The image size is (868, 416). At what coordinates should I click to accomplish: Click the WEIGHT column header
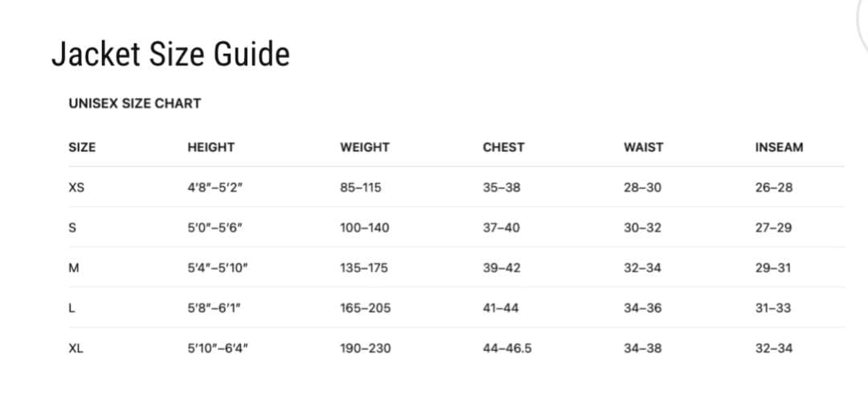pos(364,147)
